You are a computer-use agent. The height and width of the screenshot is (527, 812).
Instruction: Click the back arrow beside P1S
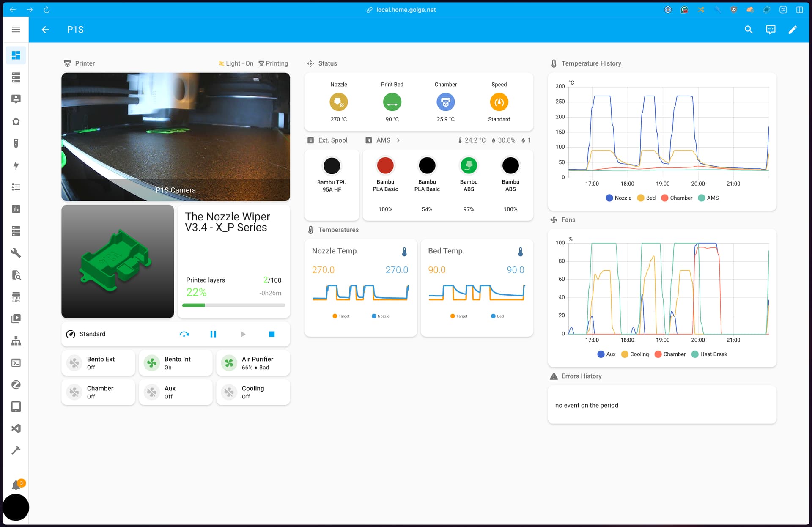pyautogui.click(x=45, y=30)
